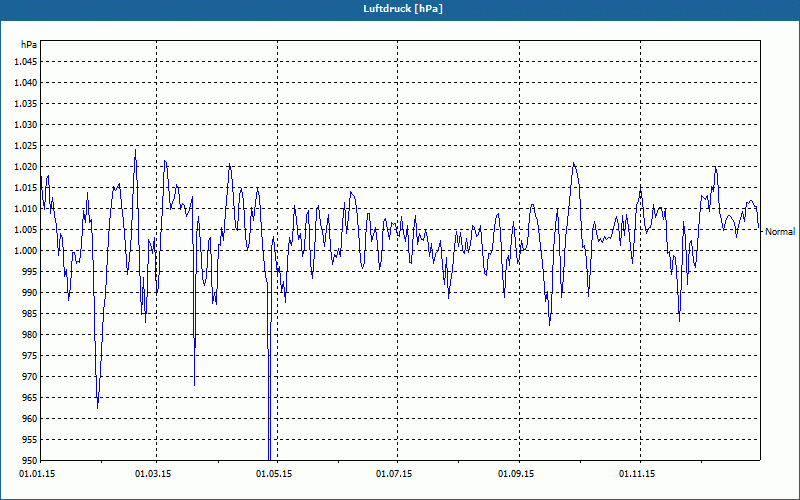Click the 01.11.15 date label

click(637, 474)
